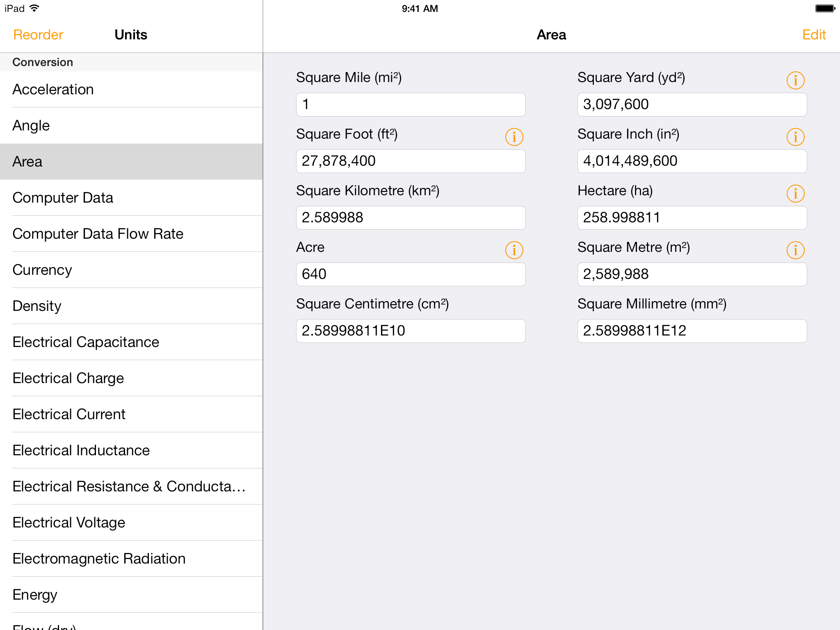Show Square Metre unit info
The width and height of the screenshot is (840, 630).
795,250
